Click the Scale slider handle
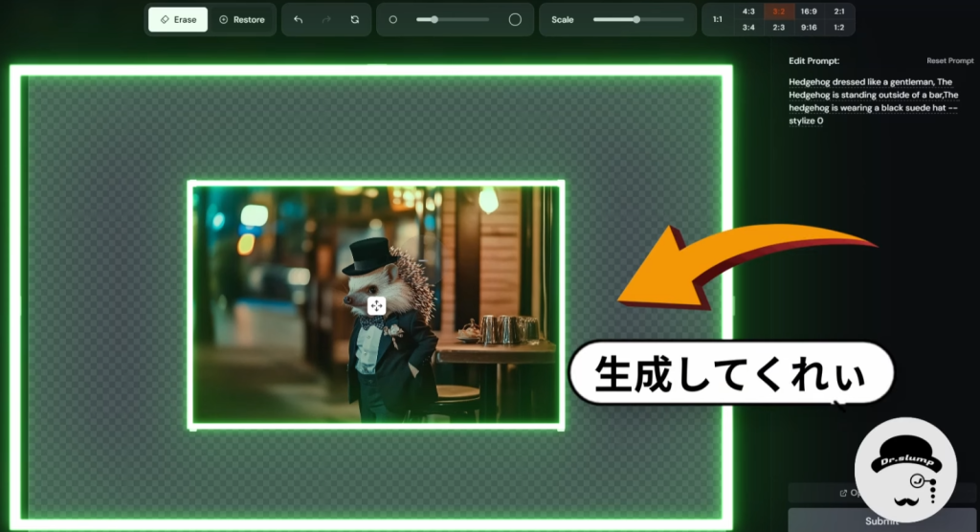980x532 pixels. (x=636, y=19)
